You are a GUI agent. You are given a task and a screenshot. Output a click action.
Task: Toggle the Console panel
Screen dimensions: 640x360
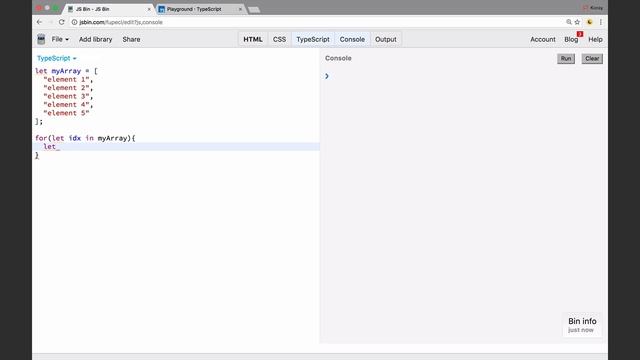pos(352,39)
